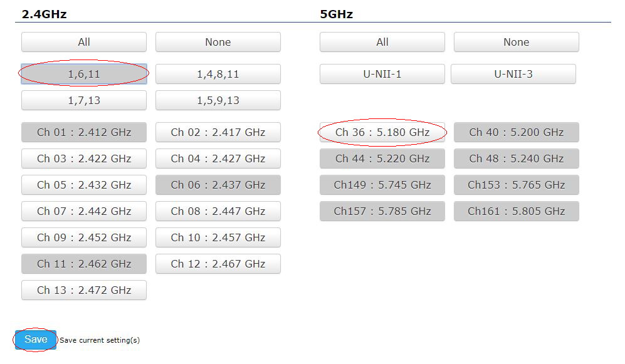
Task: Enable Ch 13 : 2.472 GHz
Action: (84, 290)
